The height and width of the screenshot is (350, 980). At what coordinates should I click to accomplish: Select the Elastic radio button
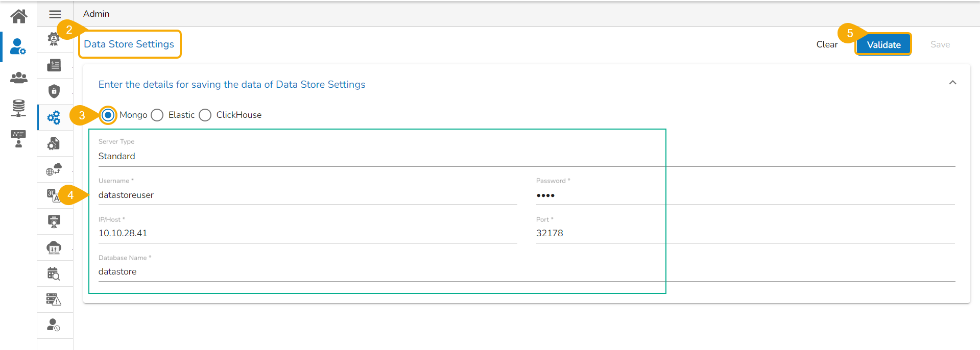click(x=157, y=115)
